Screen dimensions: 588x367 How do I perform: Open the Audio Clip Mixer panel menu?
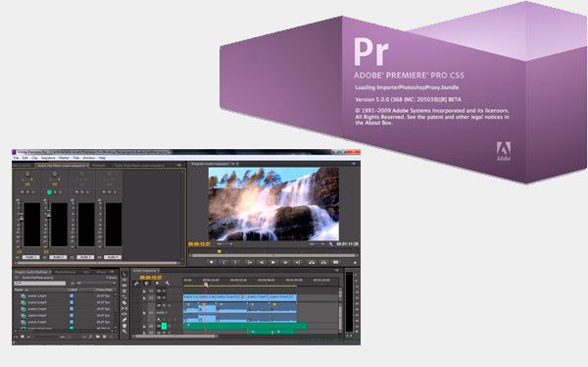179,165
